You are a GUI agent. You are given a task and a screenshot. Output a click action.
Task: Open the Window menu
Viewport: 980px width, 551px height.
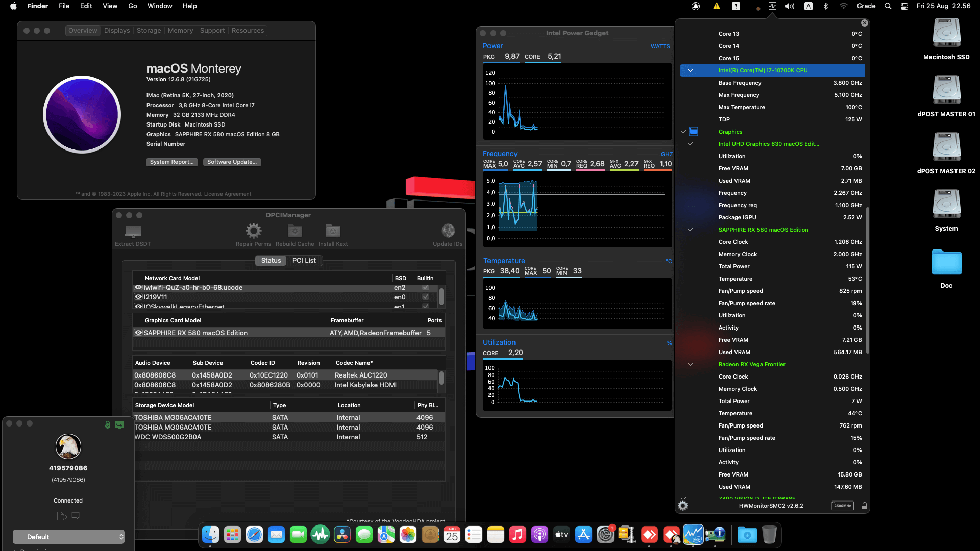click(160, 6)
